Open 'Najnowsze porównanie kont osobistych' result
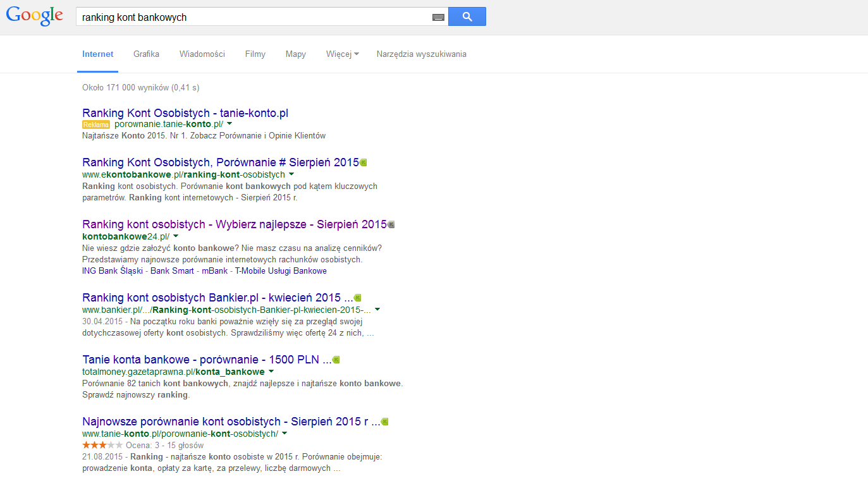The width and height of the screenshot is (868, 481). (231, 422)
